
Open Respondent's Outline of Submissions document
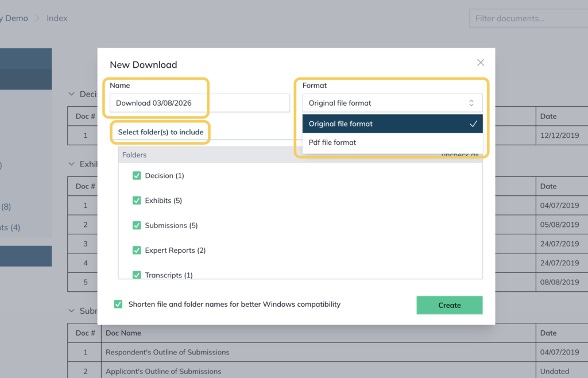167,352
